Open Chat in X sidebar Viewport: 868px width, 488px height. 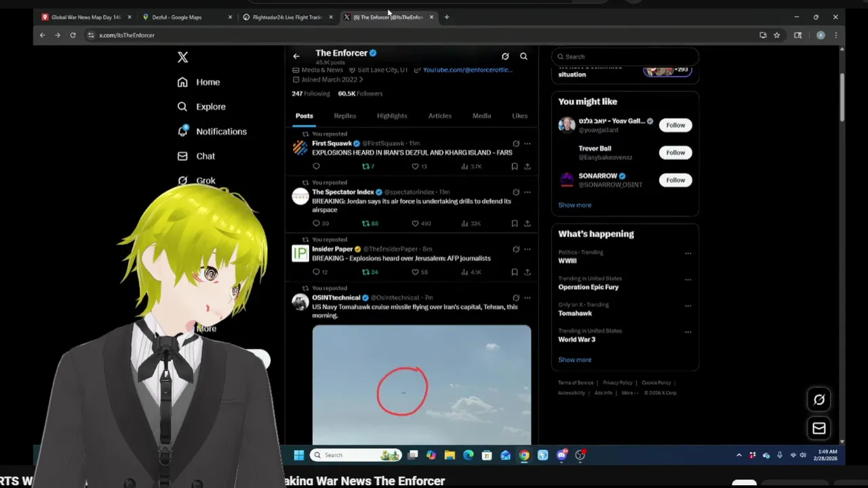tap(196, 156)
